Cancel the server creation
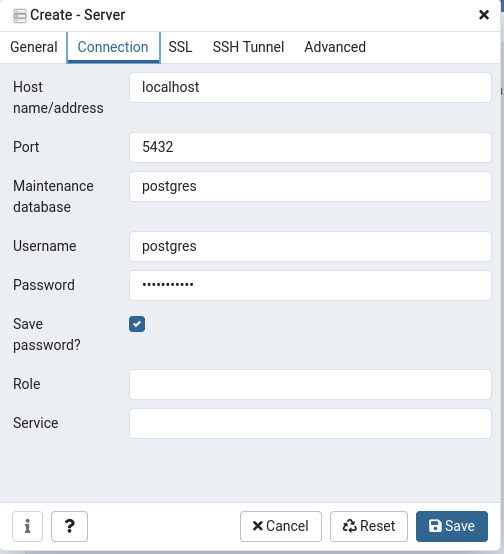The image size is (504, 554). click(x=281, y=526)
